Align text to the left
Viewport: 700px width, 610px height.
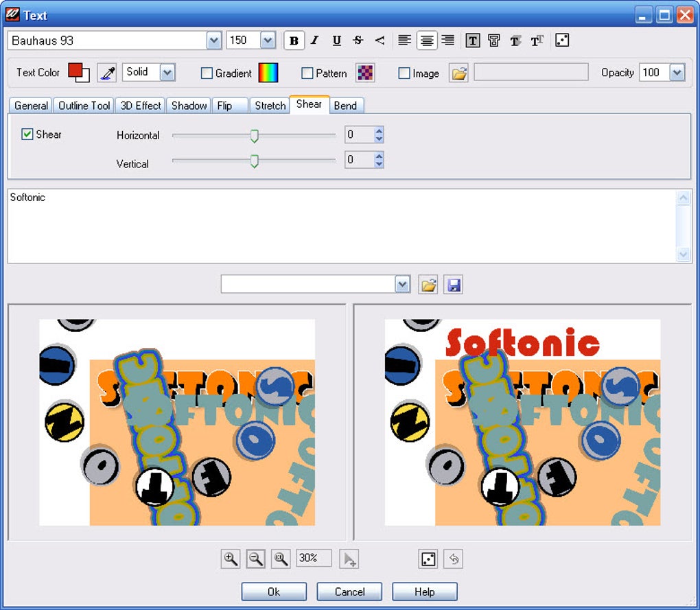[x=404, y=40]
